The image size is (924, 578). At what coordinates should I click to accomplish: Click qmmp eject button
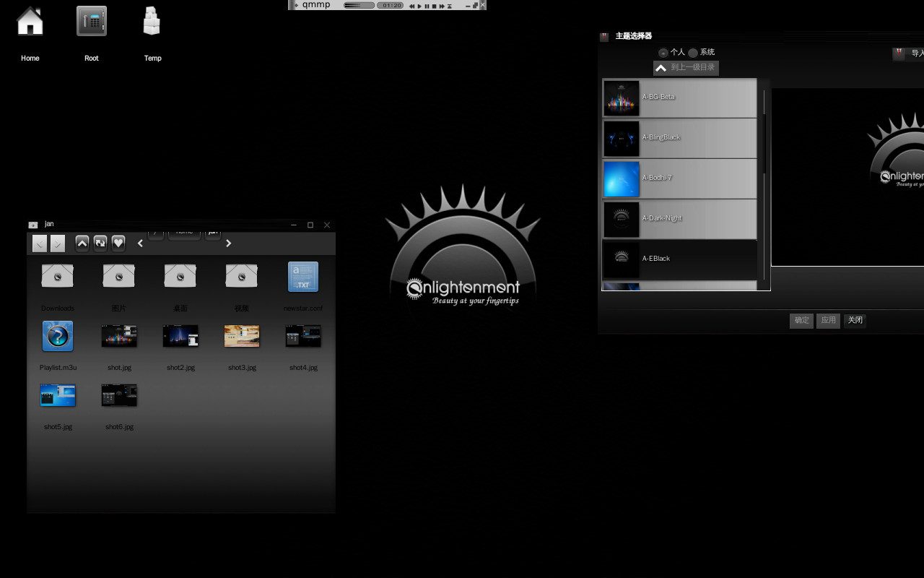449,6
